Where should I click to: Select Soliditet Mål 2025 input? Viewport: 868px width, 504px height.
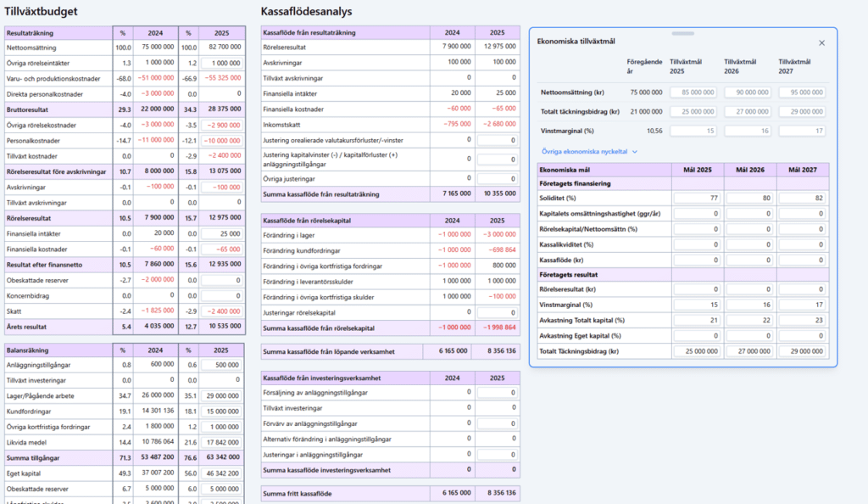[x=698, y=197]
